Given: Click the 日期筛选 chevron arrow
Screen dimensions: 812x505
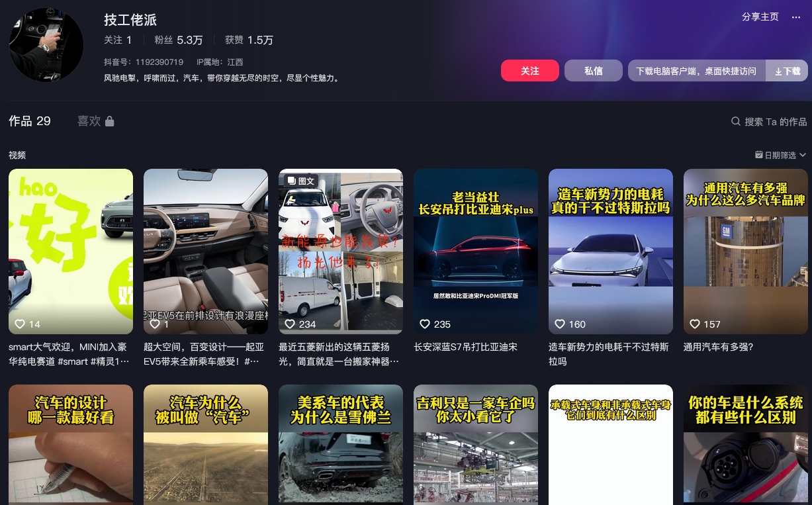Looking at the screenshot, I should 803,156.
